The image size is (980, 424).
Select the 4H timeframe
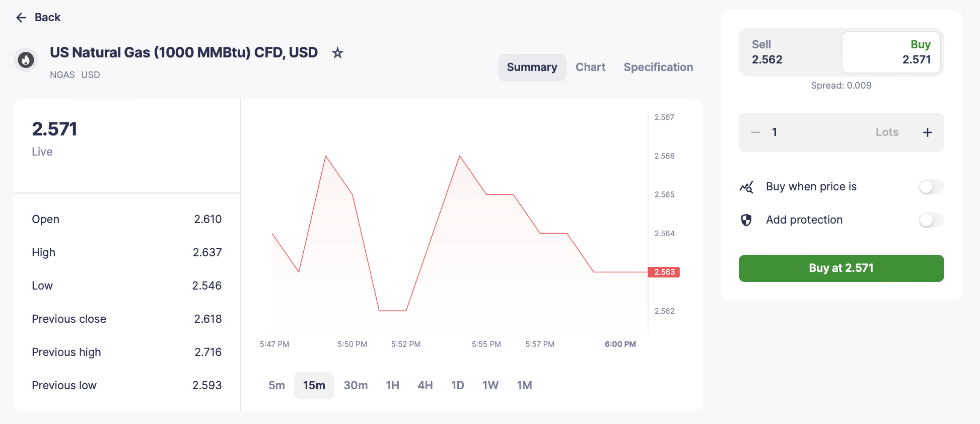click(425, 386)
